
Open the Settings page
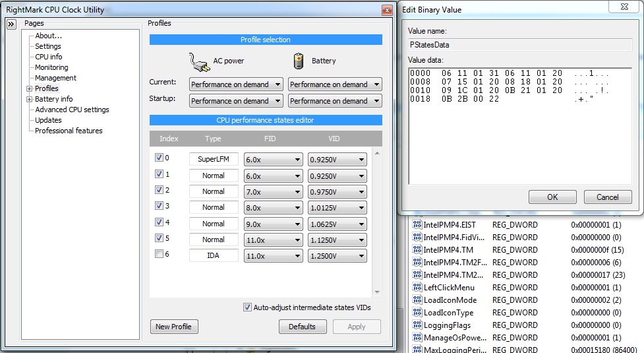pos(48,46)
